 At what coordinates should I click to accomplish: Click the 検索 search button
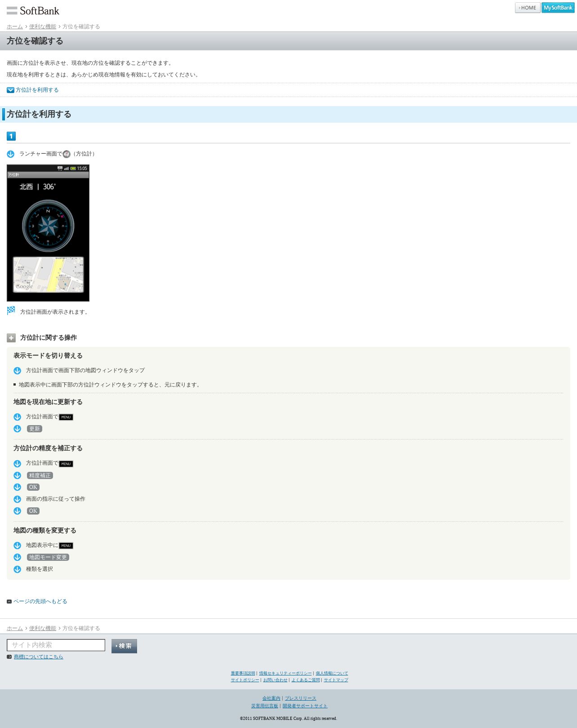point(124,646)
